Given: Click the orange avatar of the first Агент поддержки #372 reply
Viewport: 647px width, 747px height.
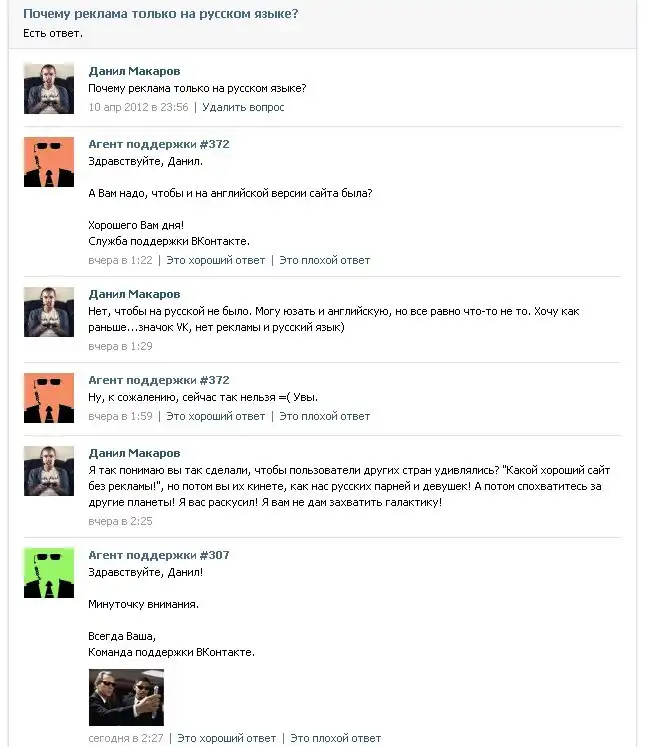Looking at the screenshot, I should point(49,161).
